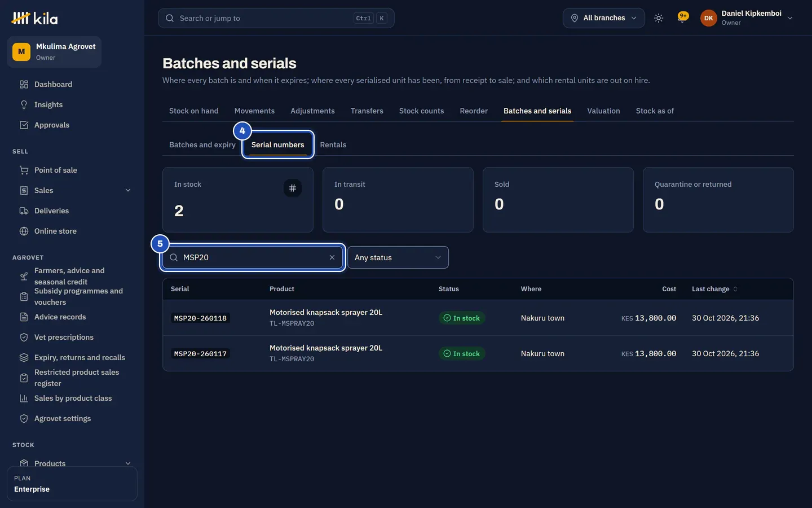Clear the MSP20 search text
This screenshot has width=812, height=508.
tap(332, 257)
